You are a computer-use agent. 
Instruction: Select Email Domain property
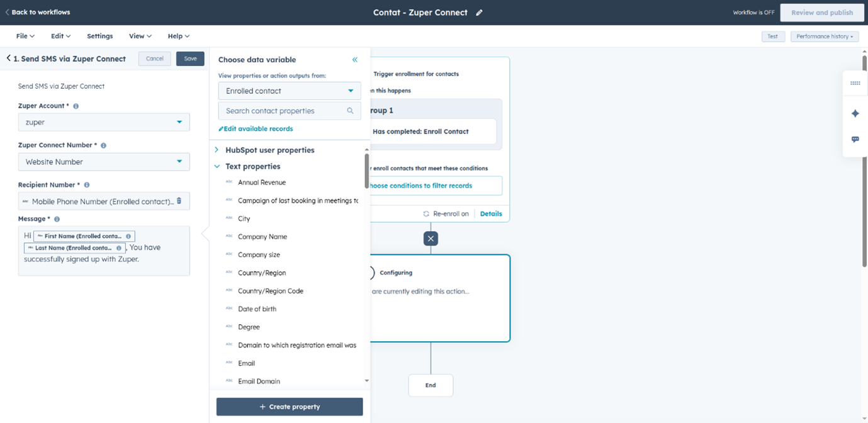259,381
